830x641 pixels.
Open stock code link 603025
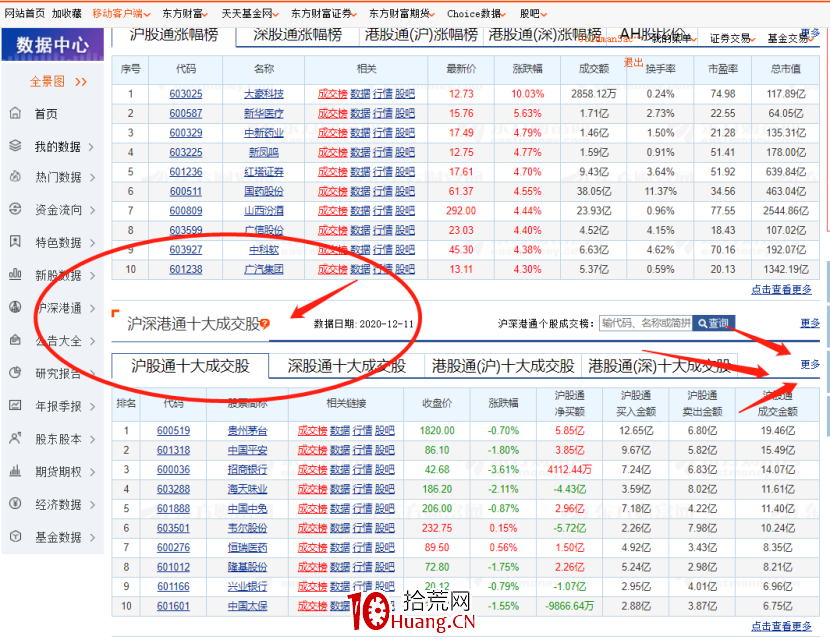(186, 94)
